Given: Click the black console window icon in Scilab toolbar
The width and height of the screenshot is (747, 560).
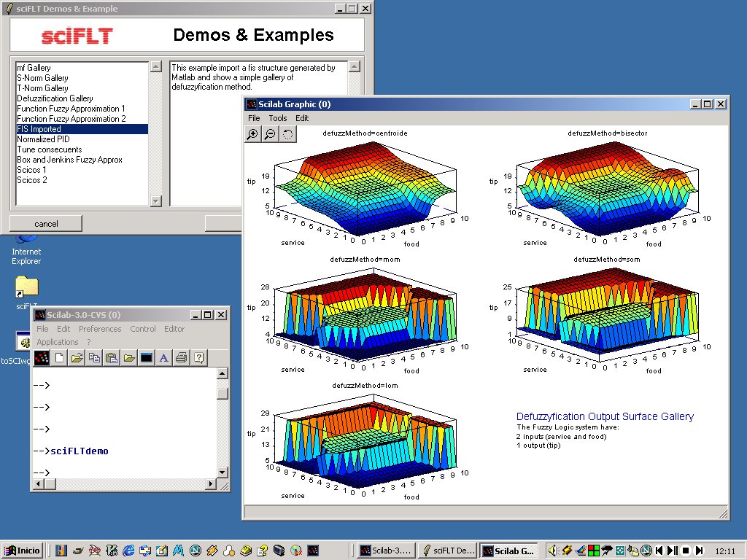Looking at the screenshot, I should (146, 357).
